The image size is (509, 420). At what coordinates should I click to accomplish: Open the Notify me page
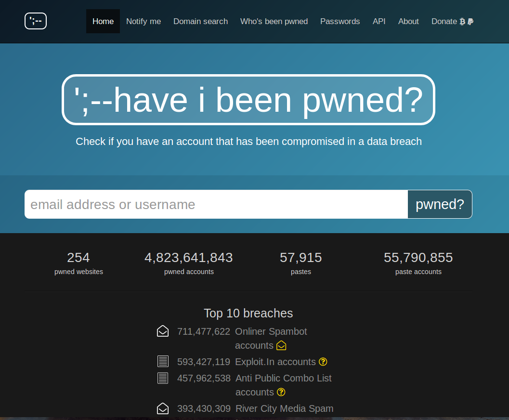click(x=144, y=21)
